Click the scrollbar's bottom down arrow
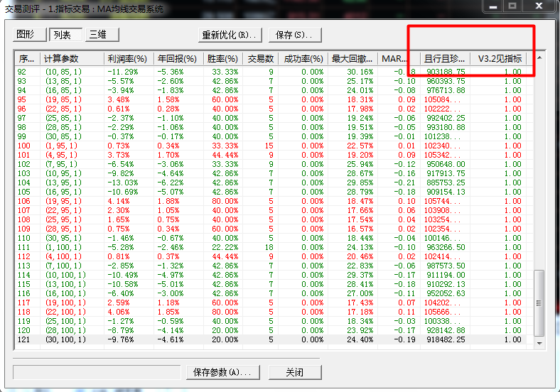The image size is (560, 392). pyautogui.click(x=539, y=344)
